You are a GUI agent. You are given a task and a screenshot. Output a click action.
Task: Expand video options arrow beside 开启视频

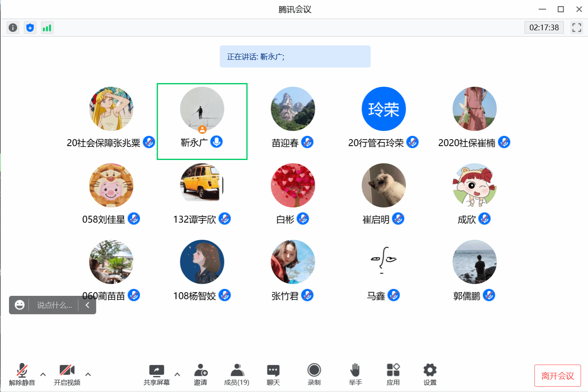[88, 374]
